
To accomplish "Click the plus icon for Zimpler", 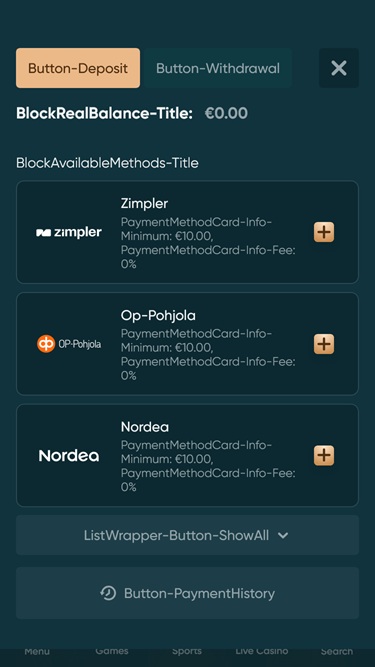I will coord(324,232).
